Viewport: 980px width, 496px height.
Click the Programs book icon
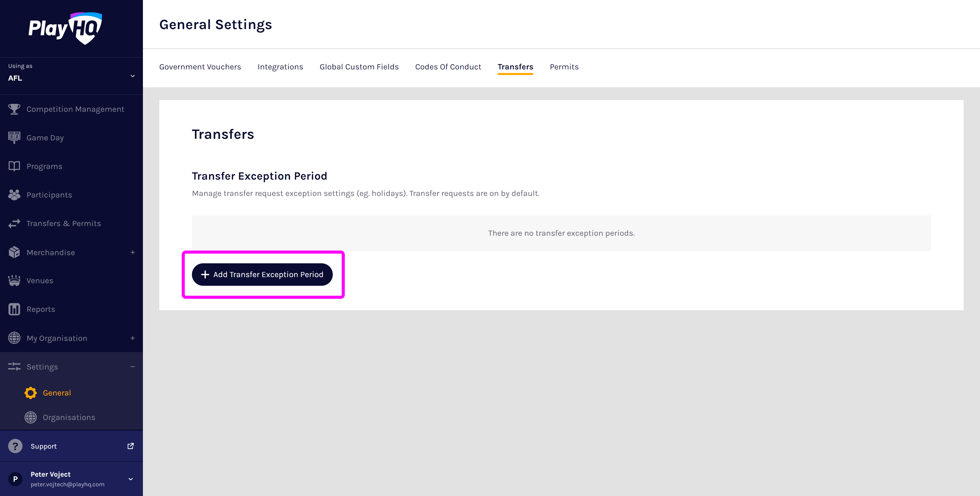coord(14,166)
